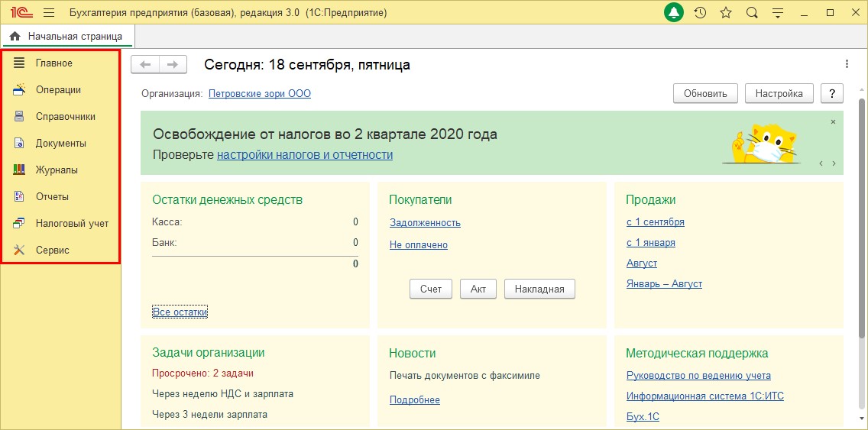Go forward with the right arrow button

click(173, 64)
